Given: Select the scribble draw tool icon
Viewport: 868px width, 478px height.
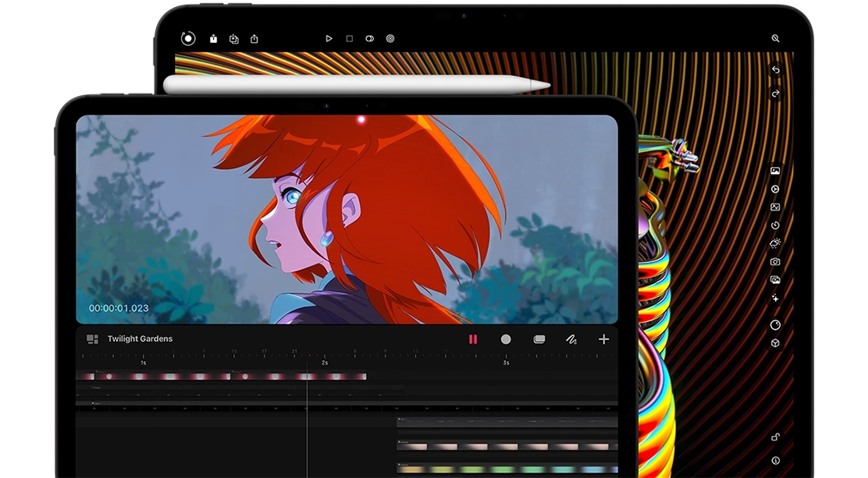Looking at the screenshot, I should click(571, 339).
